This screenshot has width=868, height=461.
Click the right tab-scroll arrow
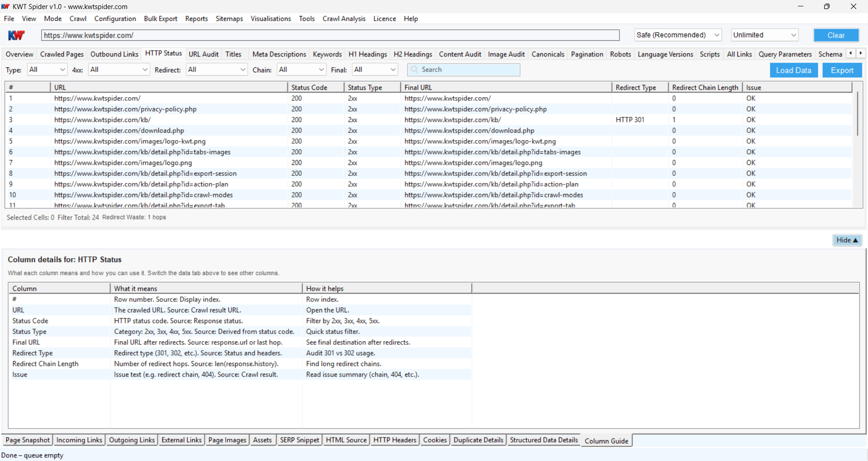tap(861, 53)
